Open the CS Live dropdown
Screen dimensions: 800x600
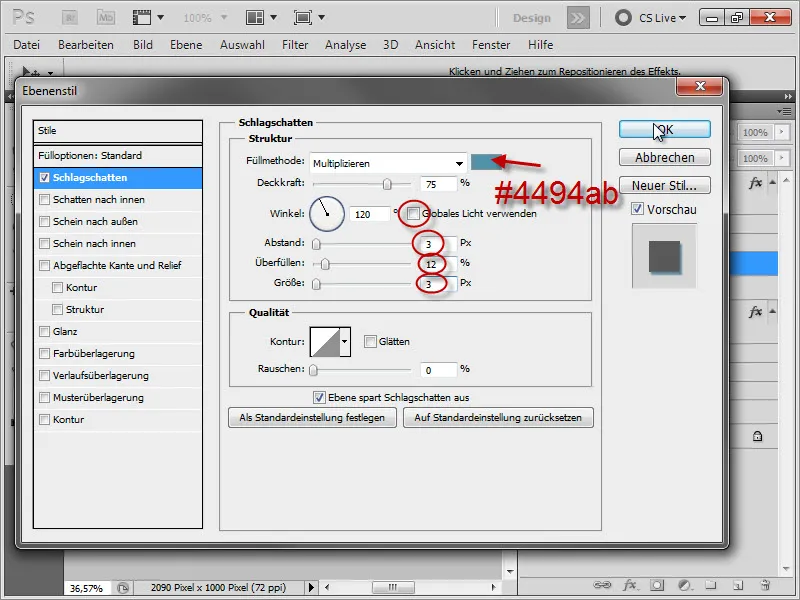[x=662, y=18]
